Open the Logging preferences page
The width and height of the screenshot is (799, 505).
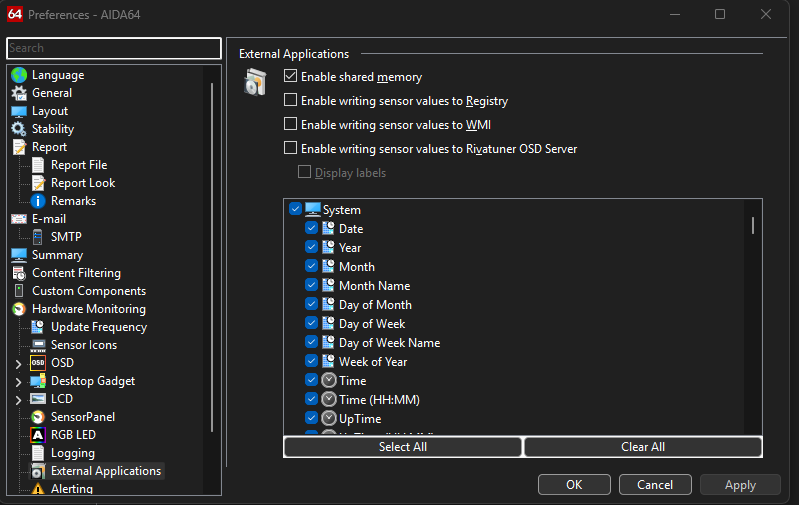point(73,453)
